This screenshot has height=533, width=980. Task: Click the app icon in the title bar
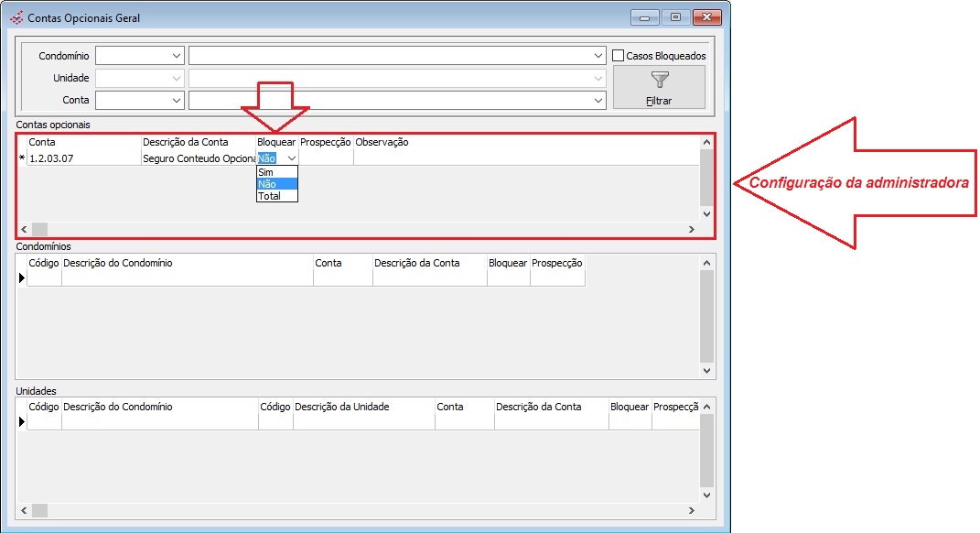point(16,17)
